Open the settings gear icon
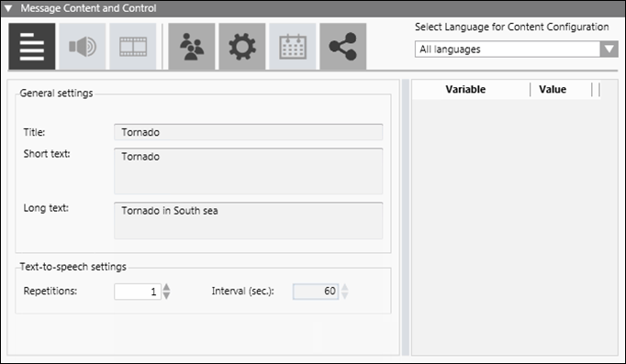The height and width of the screenshot is (364, 626). click(x=242, y=46)
